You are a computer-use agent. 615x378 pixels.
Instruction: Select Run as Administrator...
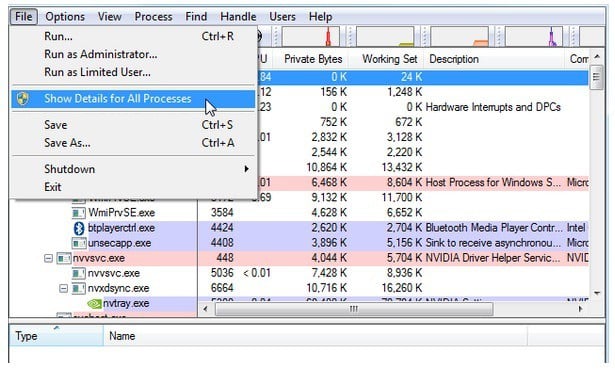(133, 54)
